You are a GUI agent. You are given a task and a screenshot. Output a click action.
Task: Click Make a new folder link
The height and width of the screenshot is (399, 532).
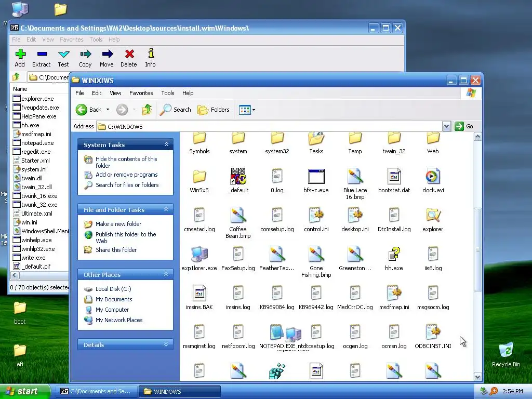click(x=118, y=224)
